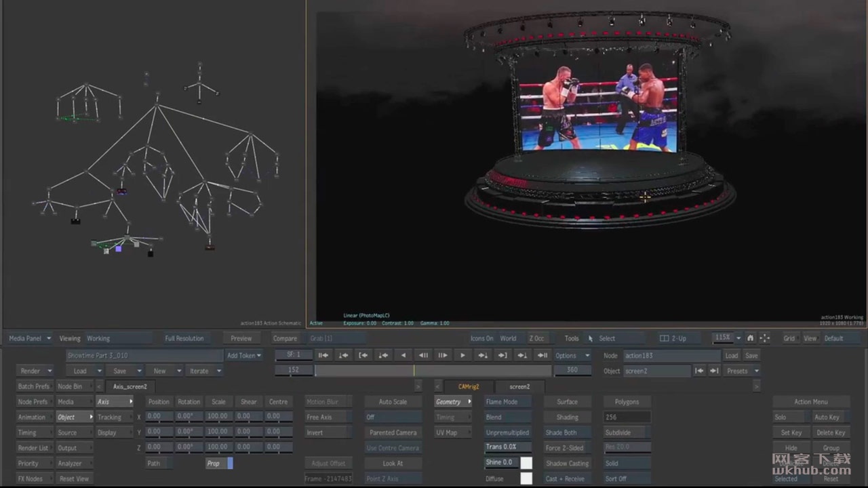Click the pan/move view crosshair icon
Image resolution: width=868 pixels, height=488 pixels.
[x=764, y=338]
